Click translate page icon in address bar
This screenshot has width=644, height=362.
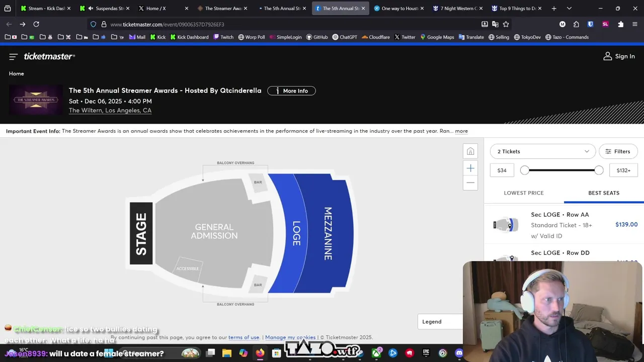point(495,24)
